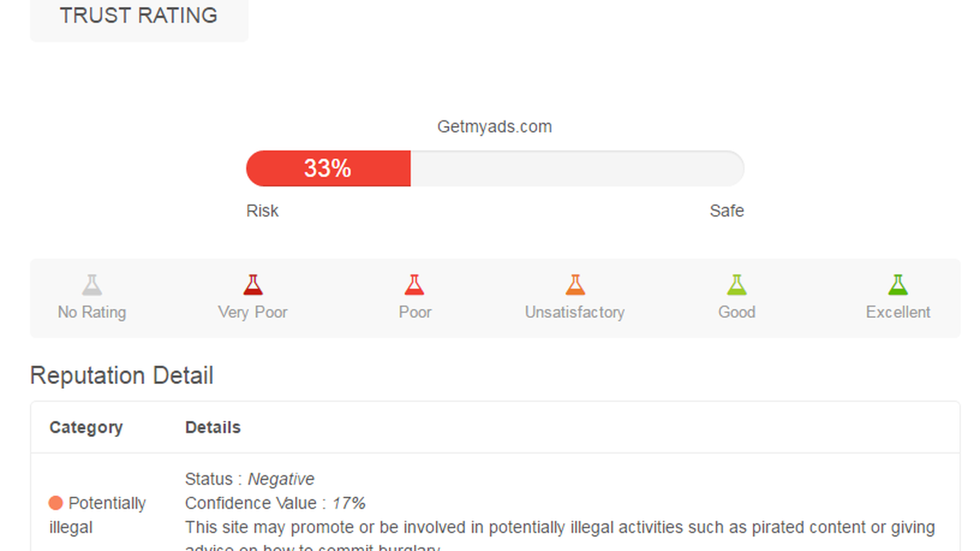Click the No Rating flask icon
The image size is (980, 551).
92,285
